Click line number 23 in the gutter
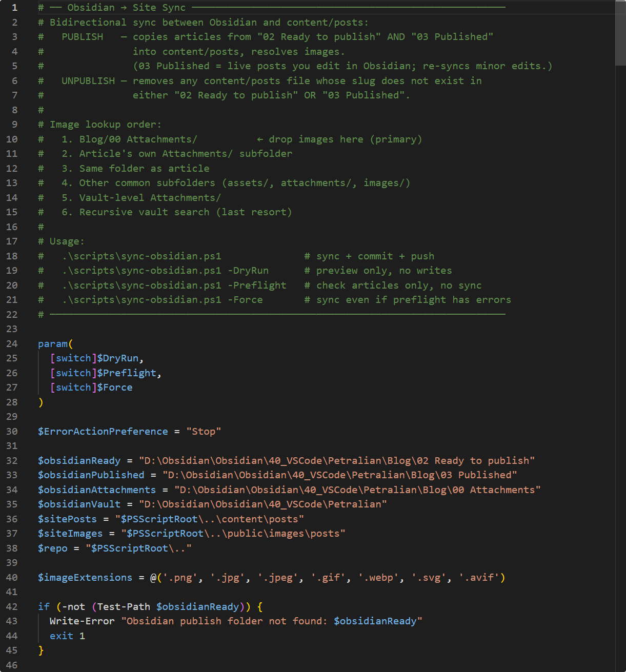The width and height of the screenshot is (626, 672). coord(12,329)
